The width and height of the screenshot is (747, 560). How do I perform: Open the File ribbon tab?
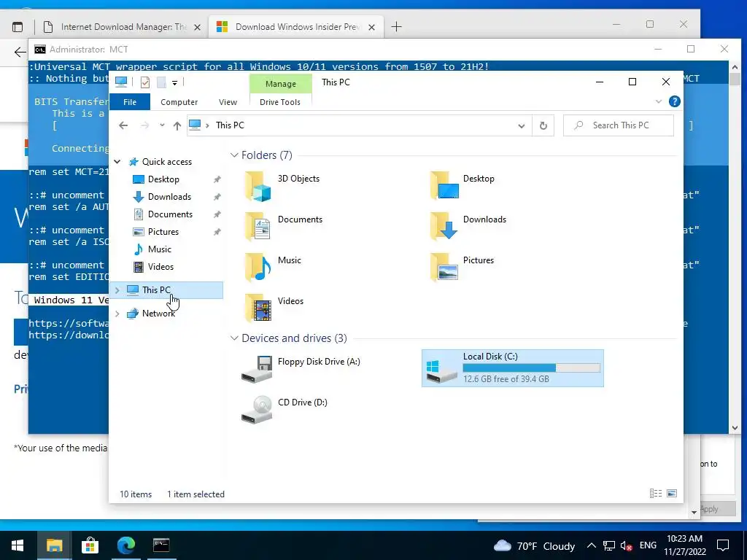130,102
